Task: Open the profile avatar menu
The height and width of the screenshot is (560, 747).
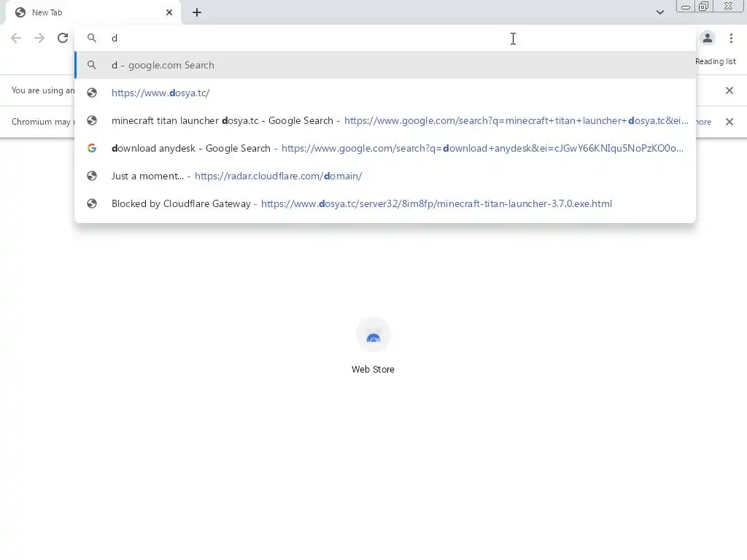Action: tap(708, 38)
